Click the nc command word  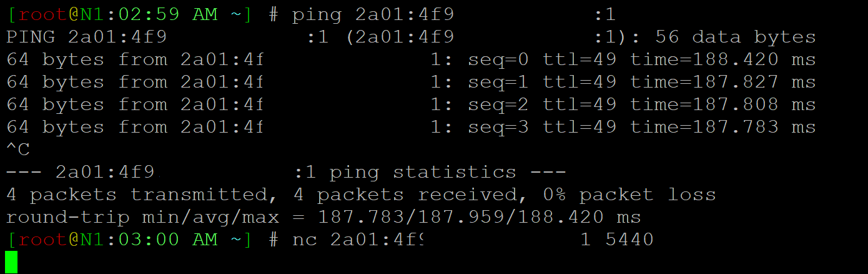click(303, 240)
